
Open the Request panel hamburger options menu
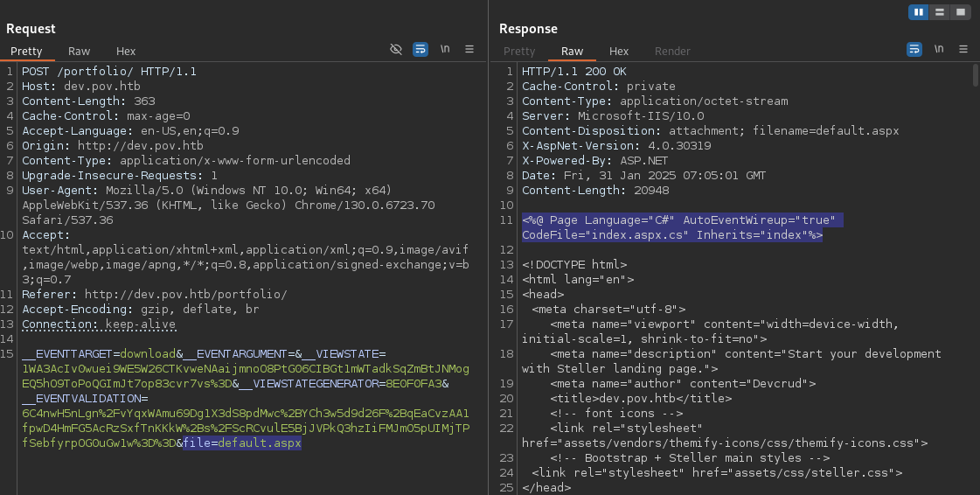(469, 50)
